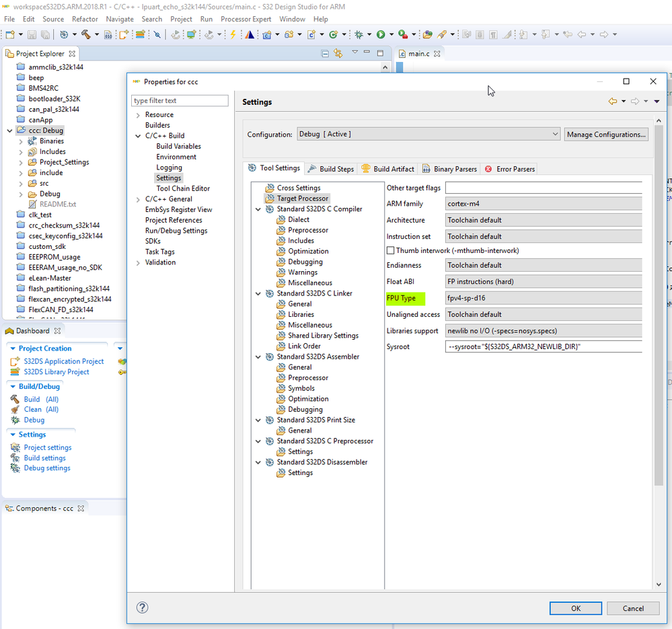
Task: Click the help question mark icon in dialog
Action: point(143,607)
